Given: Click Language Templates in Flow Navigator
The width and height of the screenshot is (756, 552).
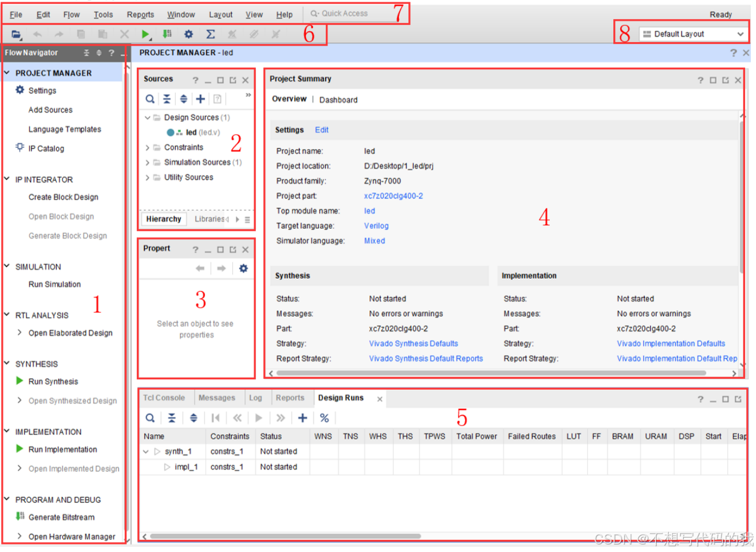Looking at the screenshot, I should (65, 129).
